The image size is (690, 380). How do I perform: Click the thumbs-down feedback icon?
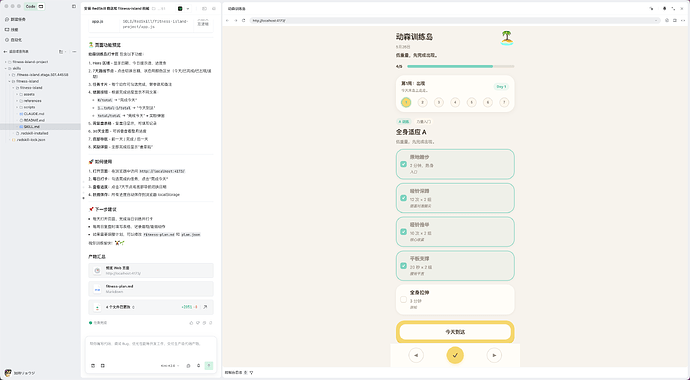[198, 322]
